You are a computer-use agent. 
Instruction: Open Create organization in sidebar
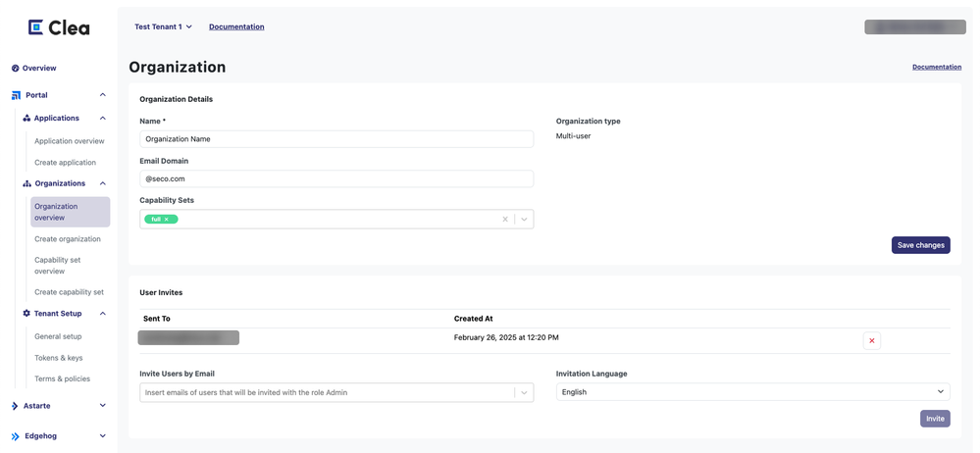68,239
